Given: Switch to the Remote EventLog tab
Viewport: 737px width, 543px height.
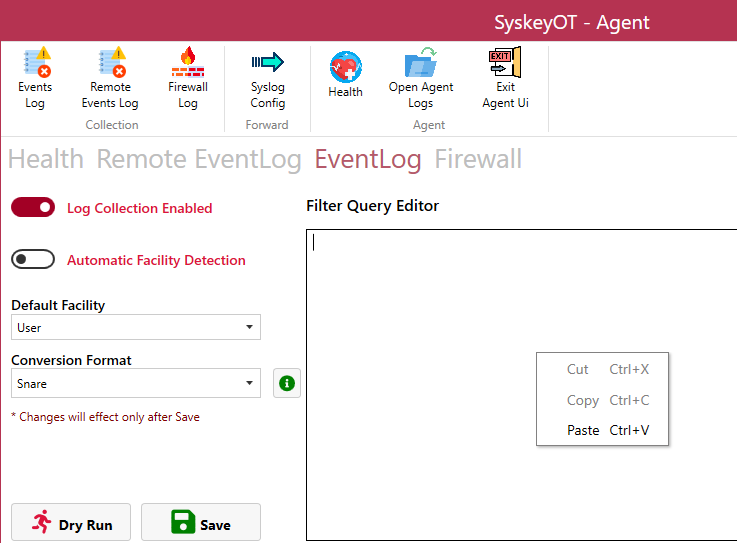Looking at the screenshot, I should click(199, 159).
